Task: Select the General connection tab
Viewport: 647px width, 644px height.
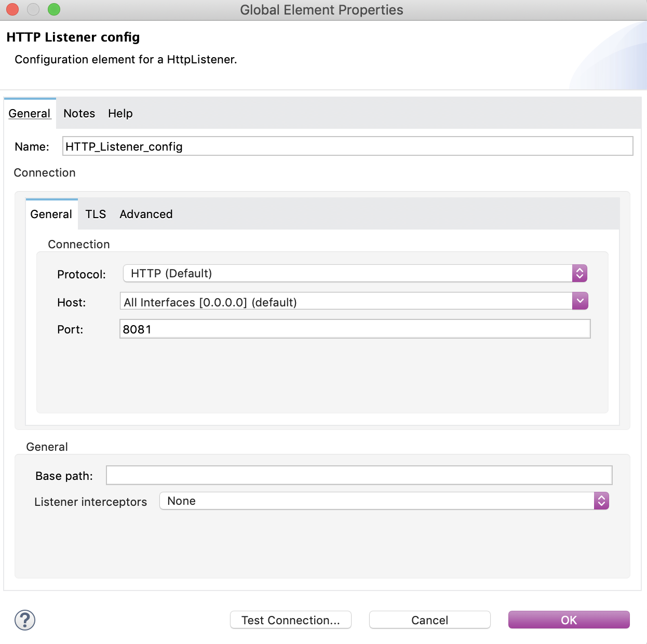Action: tap(51, 214)
